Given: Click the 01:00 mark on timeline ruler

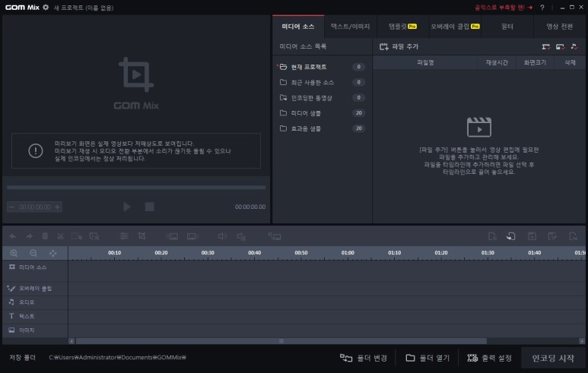Looking at the screenshot, I should click(x=348, y=253).
